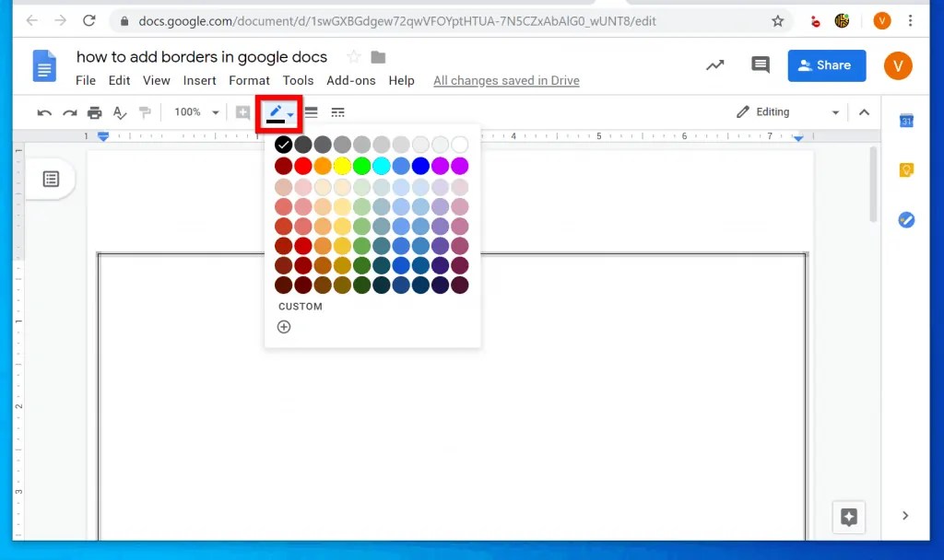Select the red color swatch
The image size is (944, 560).
click(x=303, y=165)
